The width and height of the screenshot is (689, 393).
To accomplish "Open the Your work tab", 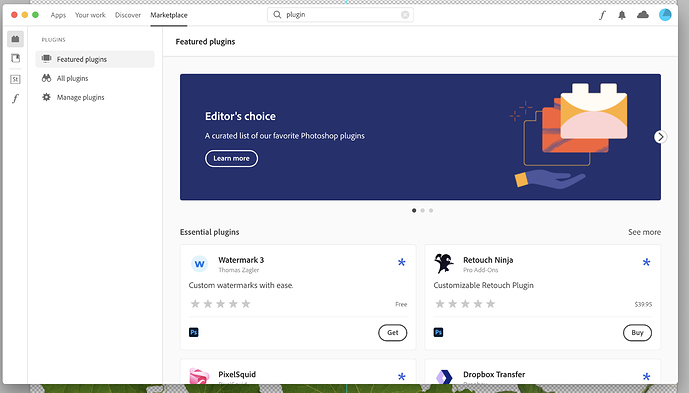I will 90,15.
